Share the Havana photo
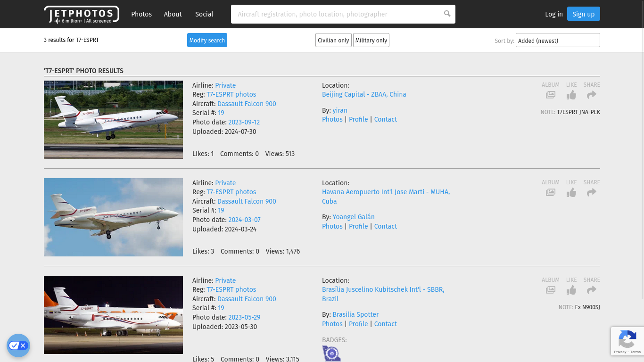The image size is (644, 362). click(x=592, y=192)
